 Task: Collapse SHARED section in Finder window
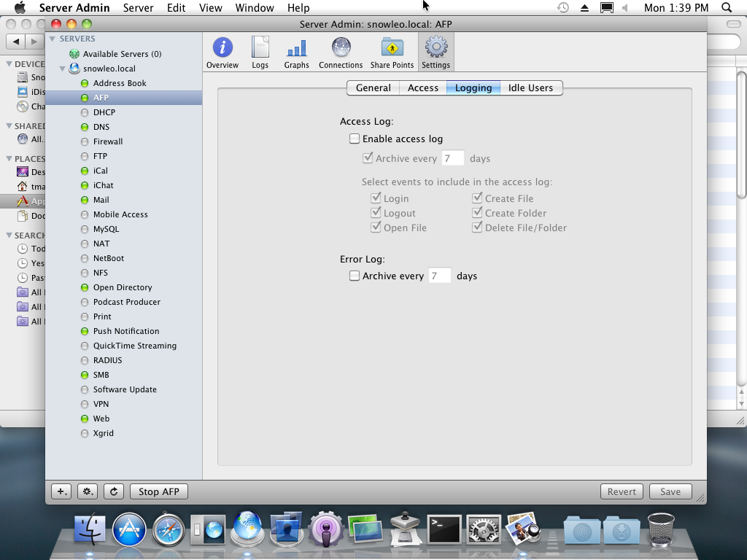[9, 126]
